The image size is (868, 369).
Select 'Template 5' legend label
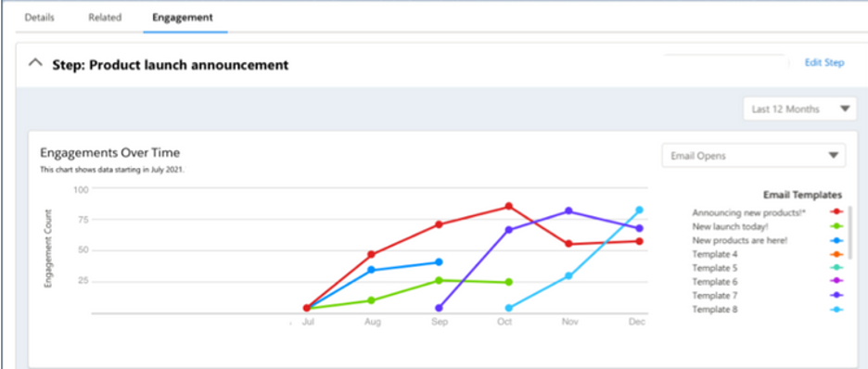point(715,268)
